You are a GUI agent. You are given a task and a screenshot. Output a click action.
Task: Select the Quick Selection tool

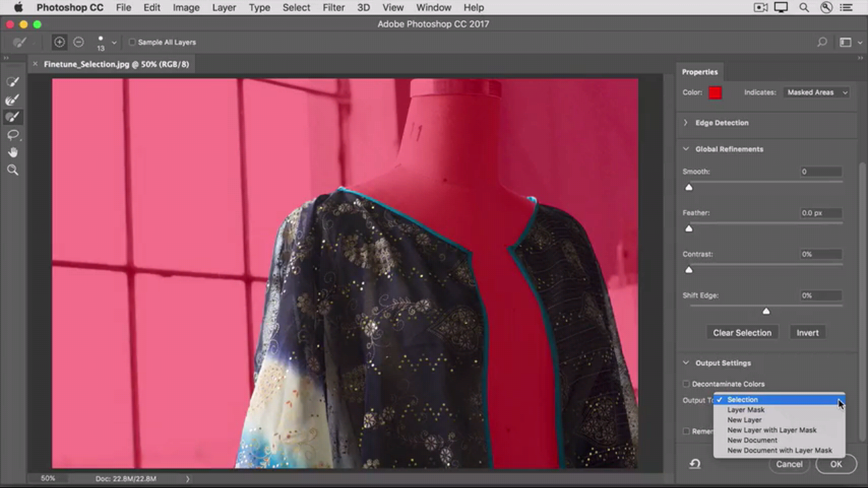[12, 82]
